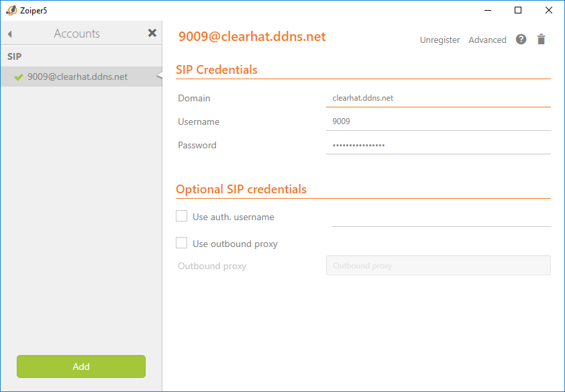565x392 pixels.
Task: Enable Use outbound proxy checkbox
Action: [x=181, y=243]
